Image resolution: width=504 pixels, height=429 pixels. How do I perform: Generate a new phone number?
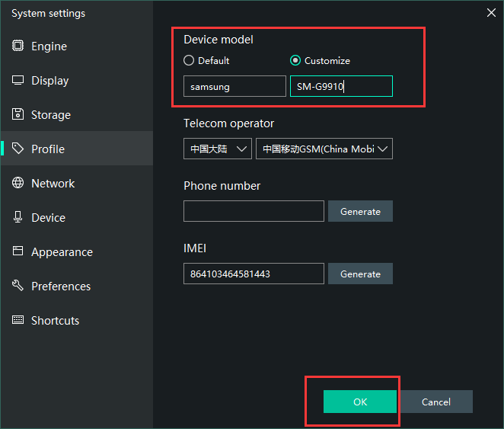click(360, 212)
